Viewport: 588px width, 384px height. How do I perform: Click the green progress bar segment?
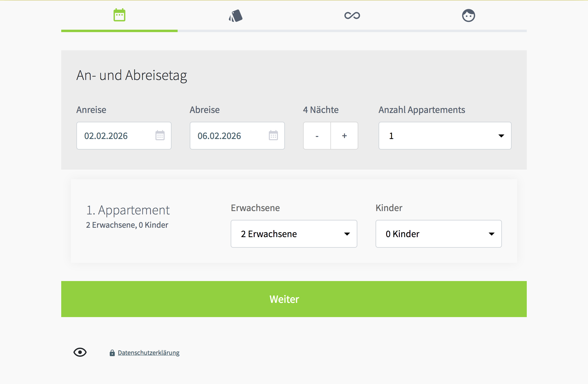click(x=119, y=31)
